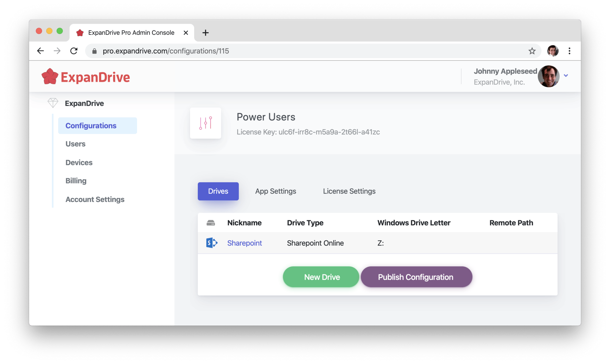
Task: Click the browser address bar URL
Action: [166, 51]
